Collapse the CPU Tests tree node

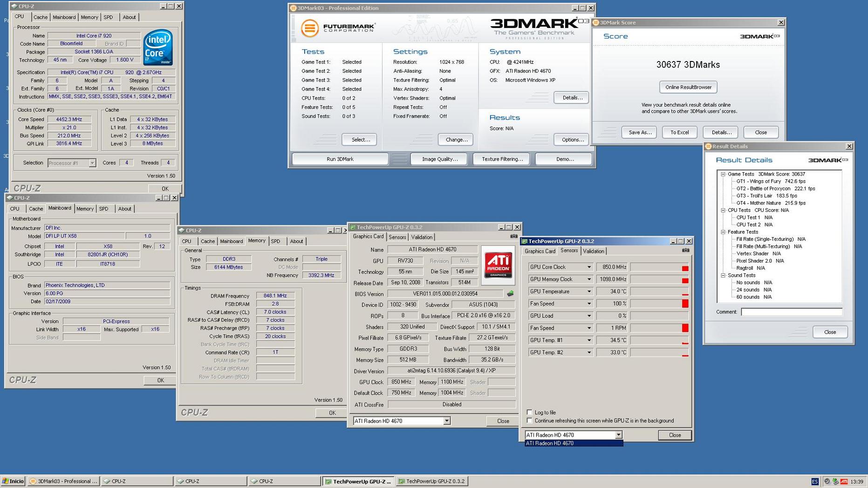723,210
